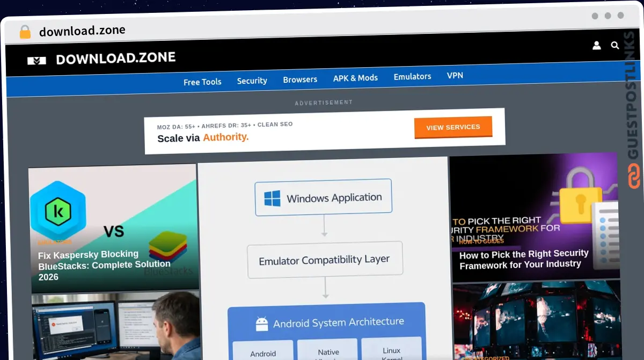644x360 pixels.
Task: Click the HOW-TO GUIDES category label
Action: [x=481, y=241]
